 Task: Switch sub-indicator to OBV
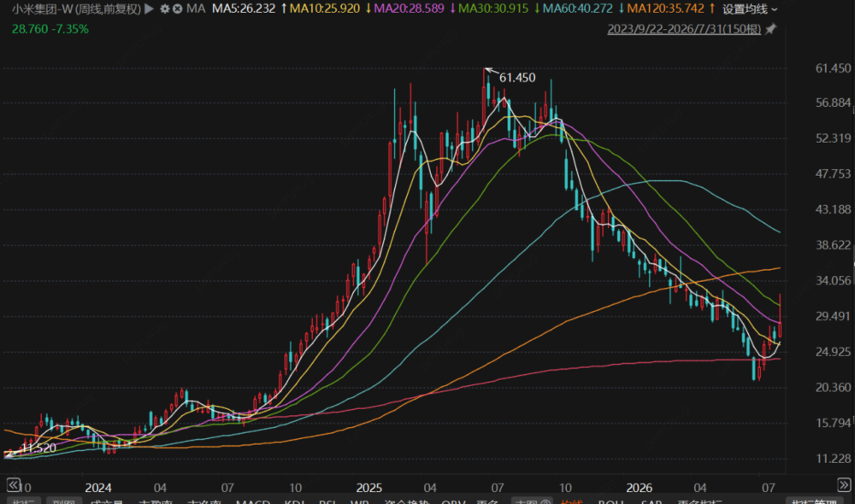(x=453, y=501)
